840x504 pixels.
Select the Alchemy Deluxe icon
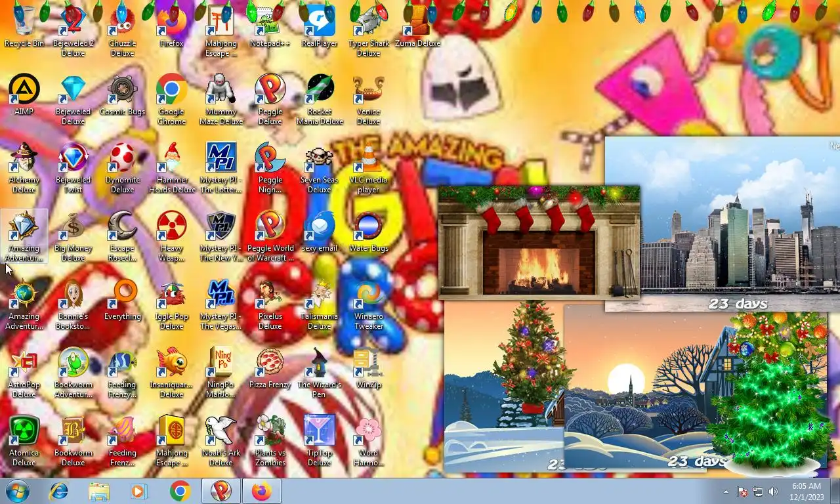tap(24, 168)
